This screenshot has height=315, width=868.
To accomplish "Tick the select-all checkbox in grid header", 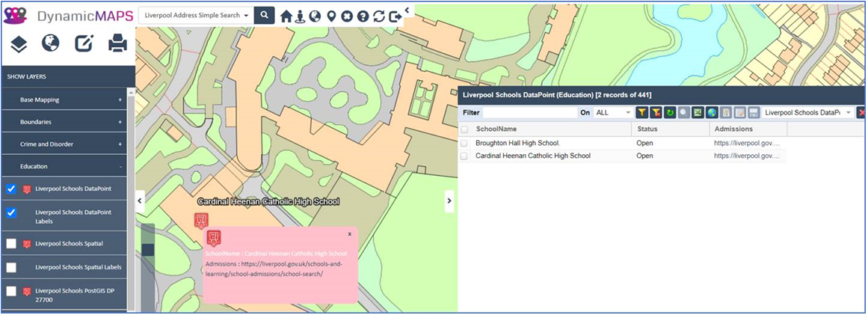I will (464, 129).
